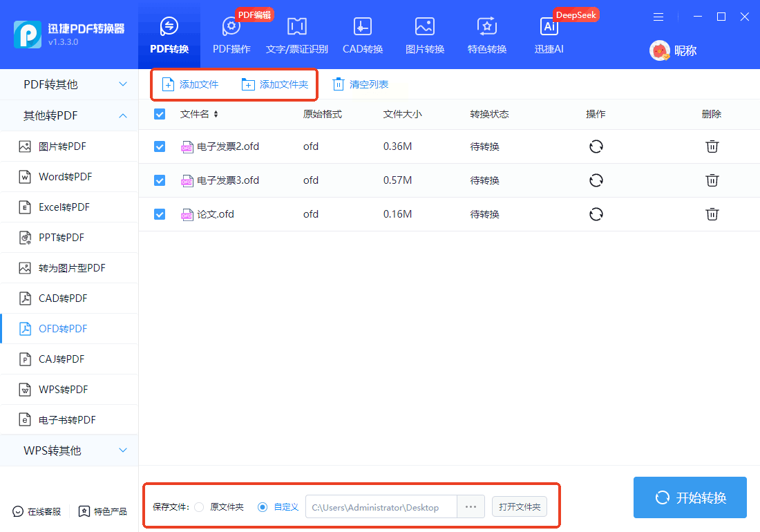Screen dimensions: 760x532
Task: Click the output path input field
Action: click(381, 507)
